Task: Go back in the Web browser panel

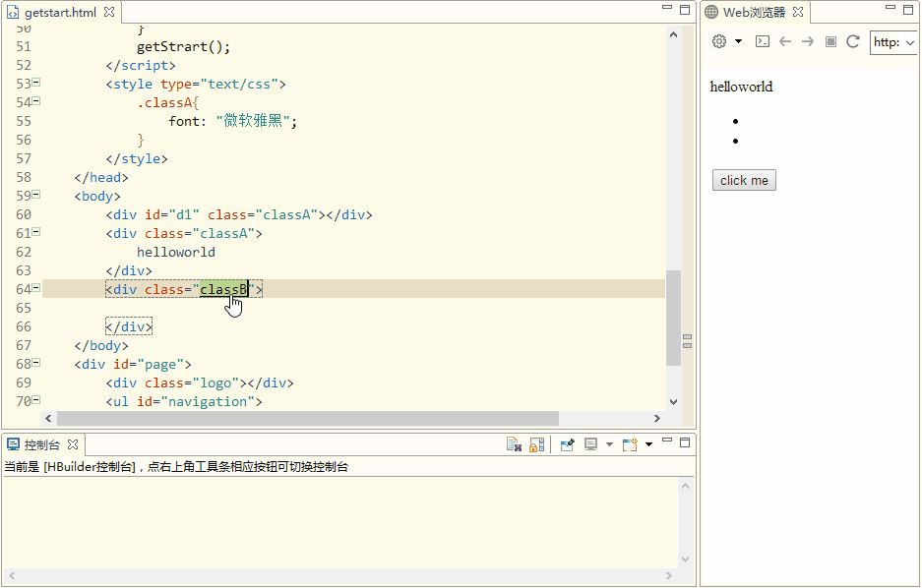Action: click(x=785, y=41)
